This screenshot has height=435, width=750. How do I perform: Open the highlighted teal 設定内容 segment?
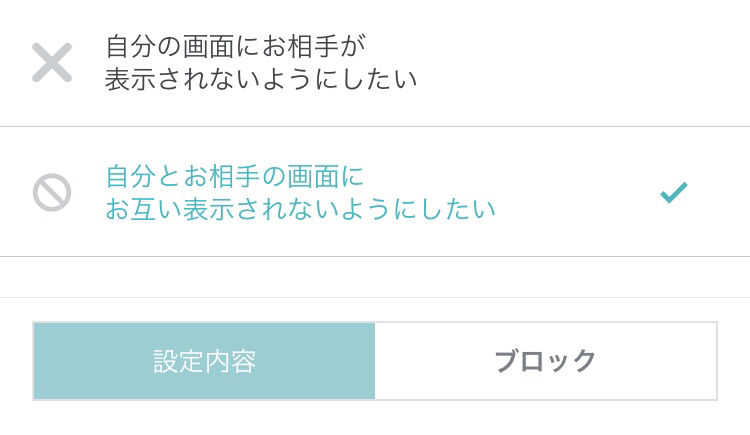[x=205, y=361]
